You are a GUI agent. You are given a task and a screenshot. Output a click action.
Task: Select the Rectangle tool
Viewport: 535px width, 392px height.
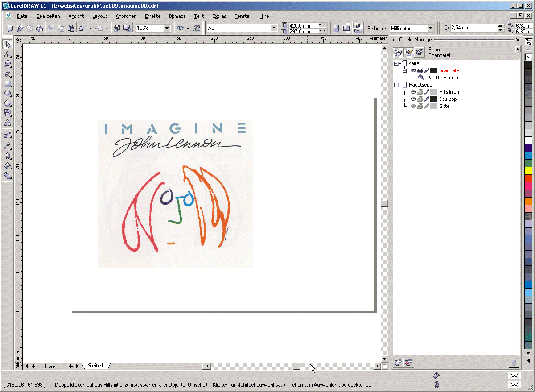(8, 83)
